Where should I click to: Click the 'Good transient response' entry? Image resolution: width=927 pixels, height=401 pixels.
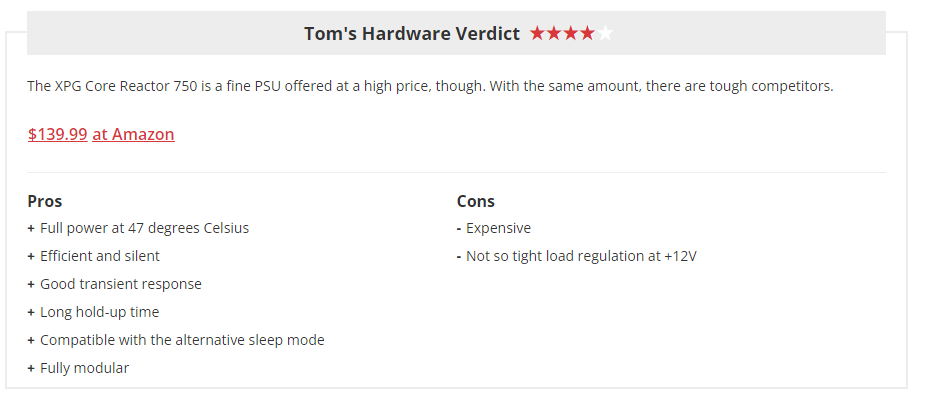[121, 284]
